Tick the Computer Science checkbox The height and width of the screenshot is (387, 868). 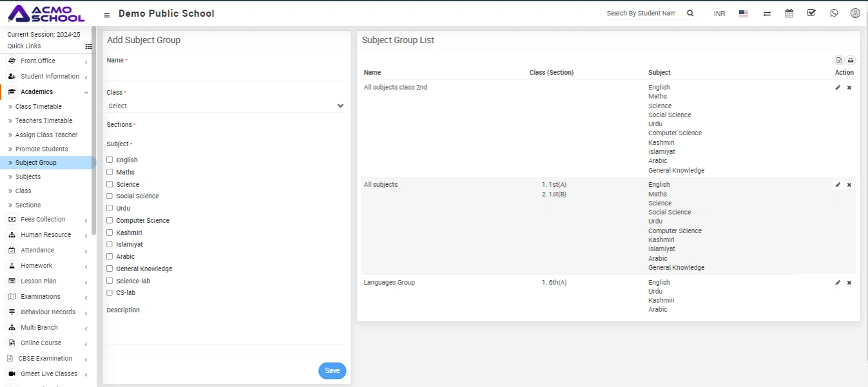pos(110,220)
